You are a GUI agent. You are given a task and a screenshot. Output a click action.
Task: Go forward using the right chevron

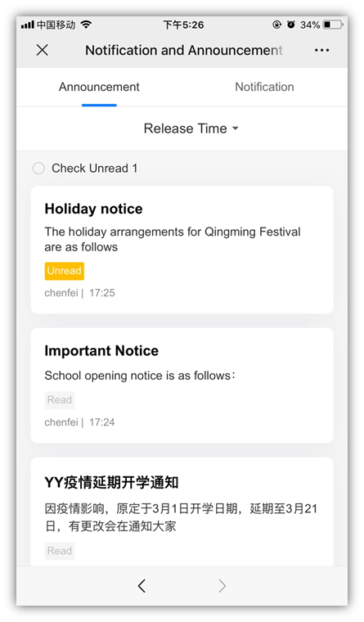[x=222, y=585]
